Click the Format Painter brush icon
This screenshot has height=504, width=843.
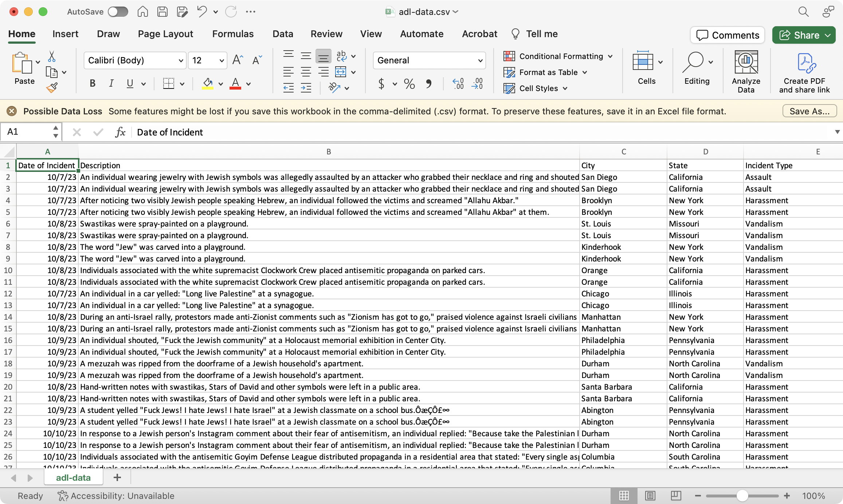(52, 88)
